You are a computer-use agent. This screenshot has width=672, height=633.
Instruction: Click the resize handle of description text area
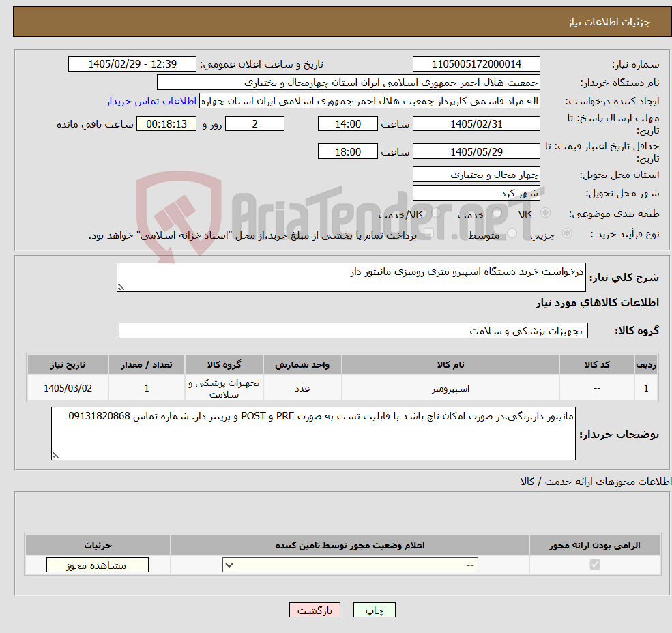[121, 287]
